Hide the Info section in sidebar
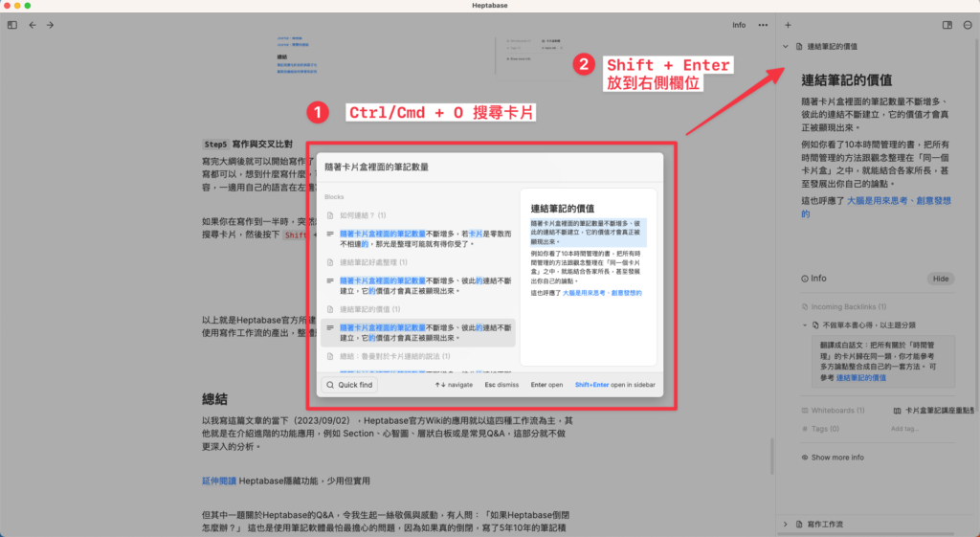 940,279
